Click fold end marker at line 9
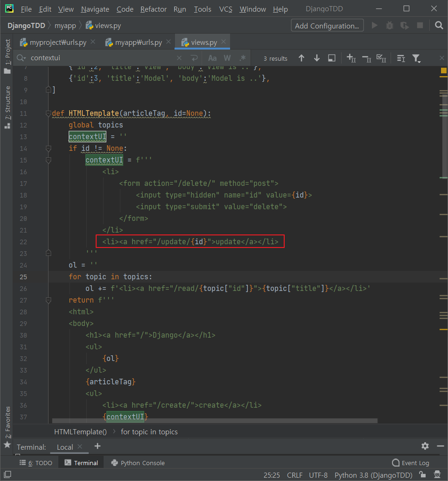448x481 pixels. click(x=48, y=90)
